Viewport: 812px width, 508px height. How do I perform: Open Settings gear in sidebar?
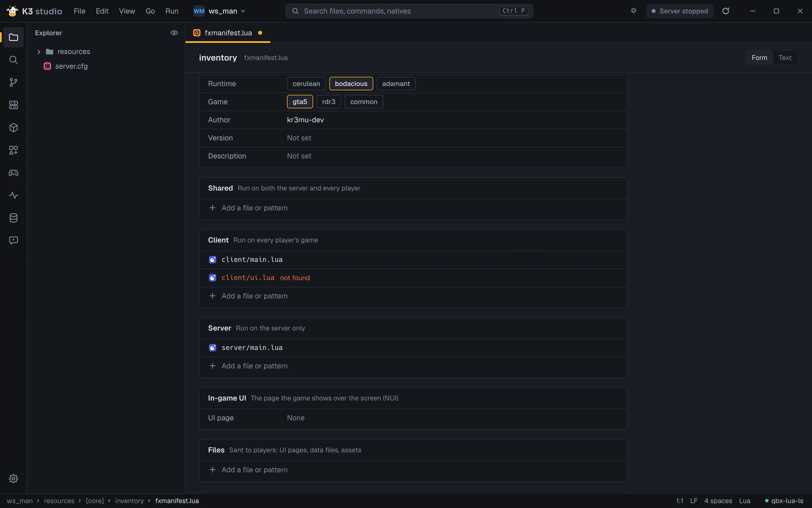(x=13, y=478)
